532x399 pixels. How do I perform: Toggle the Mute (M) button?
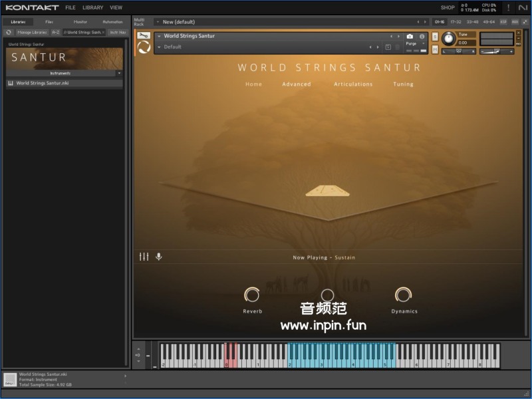(435, 49)
